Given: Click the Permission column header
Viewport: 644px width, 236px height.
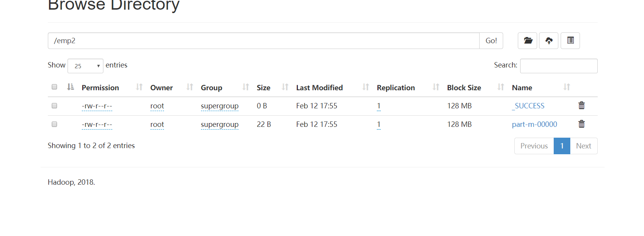Looking at the screenshot, I should click(x=100, y=88).
